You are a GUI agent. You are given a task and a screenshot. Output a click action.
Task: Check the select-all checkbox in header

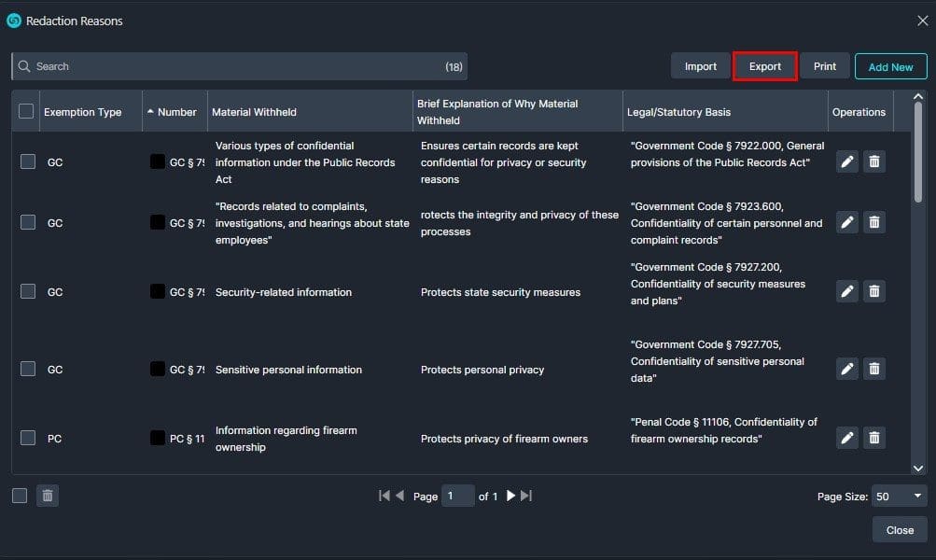tap(26, 111)
